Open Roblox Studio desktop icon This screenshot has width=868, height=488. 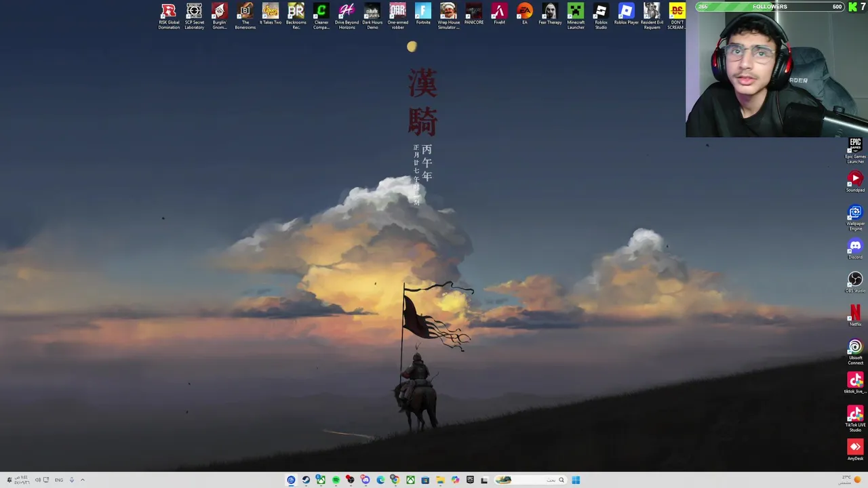click(601, 16)
